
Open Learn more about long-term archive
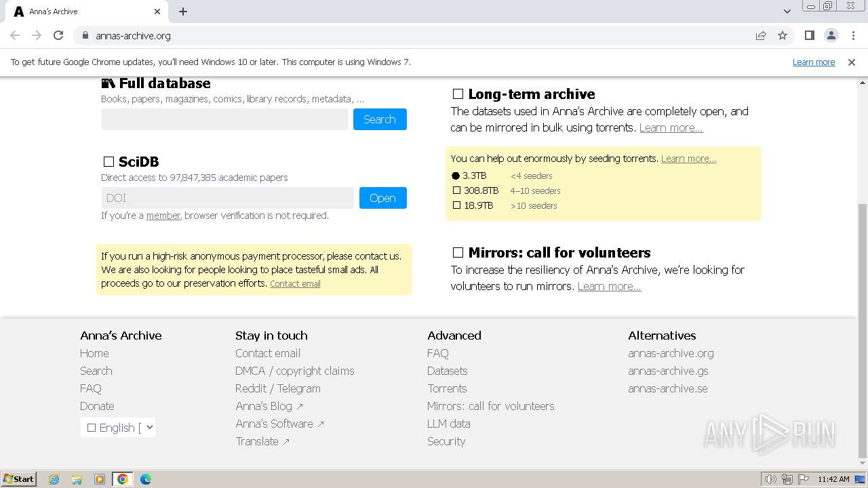coord(671,127)
